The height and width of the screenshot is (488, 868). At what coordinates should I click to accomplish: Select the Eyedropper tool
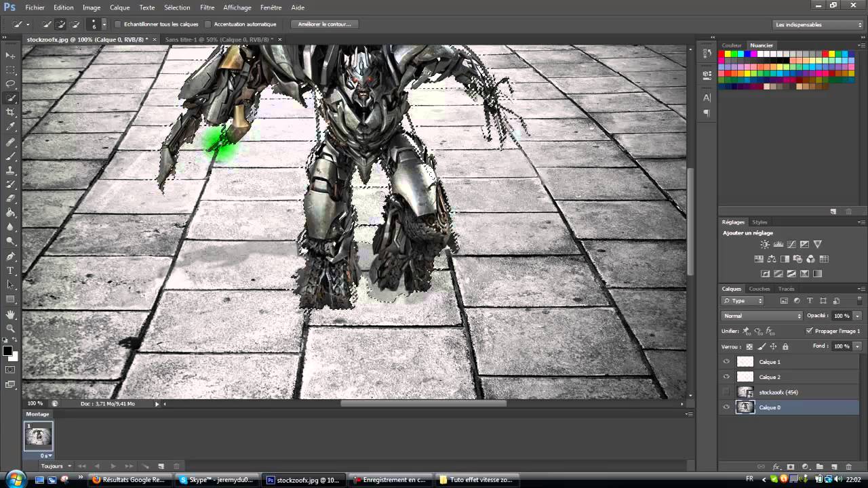11,127
